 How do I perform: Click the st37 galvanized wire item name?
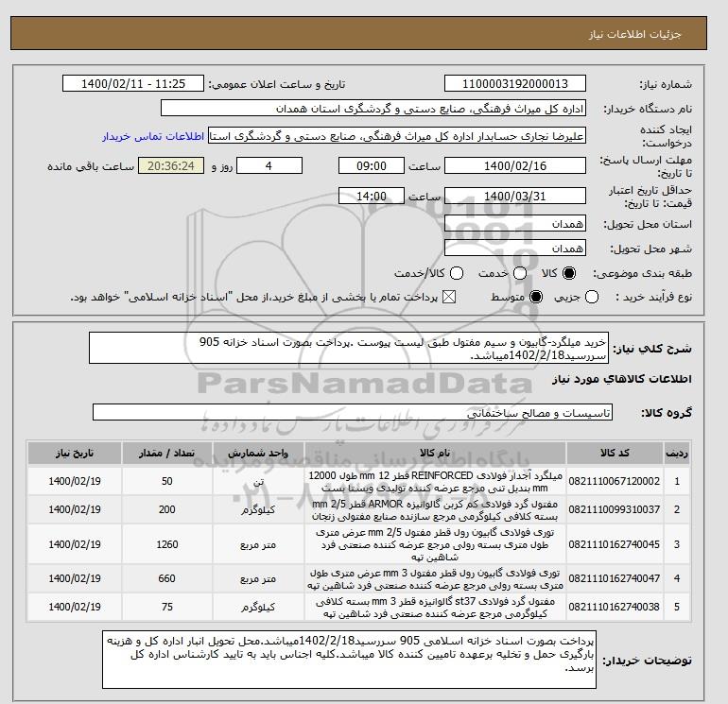tap(435, 608)
